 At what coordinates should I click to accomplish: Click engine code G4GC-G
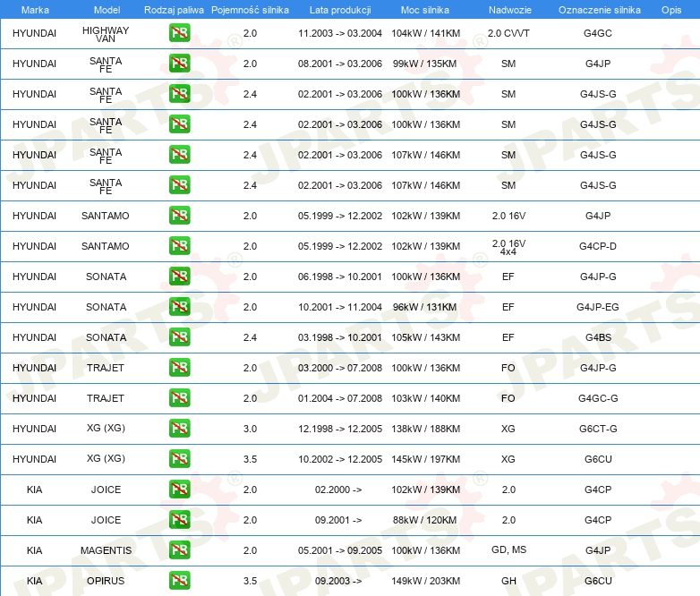pos(598,398)
